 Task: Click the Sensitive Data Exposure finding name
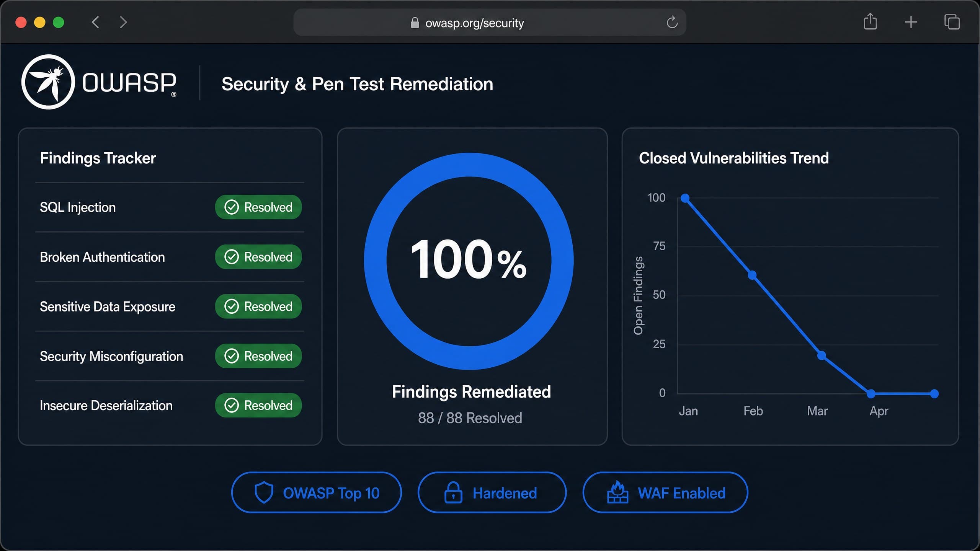pyautogui.click(x=108, y=307)
